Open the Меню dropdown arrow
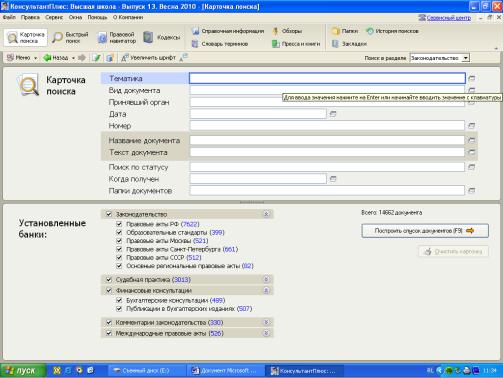This screenshot has width=503, height=378. coord(35,58)
